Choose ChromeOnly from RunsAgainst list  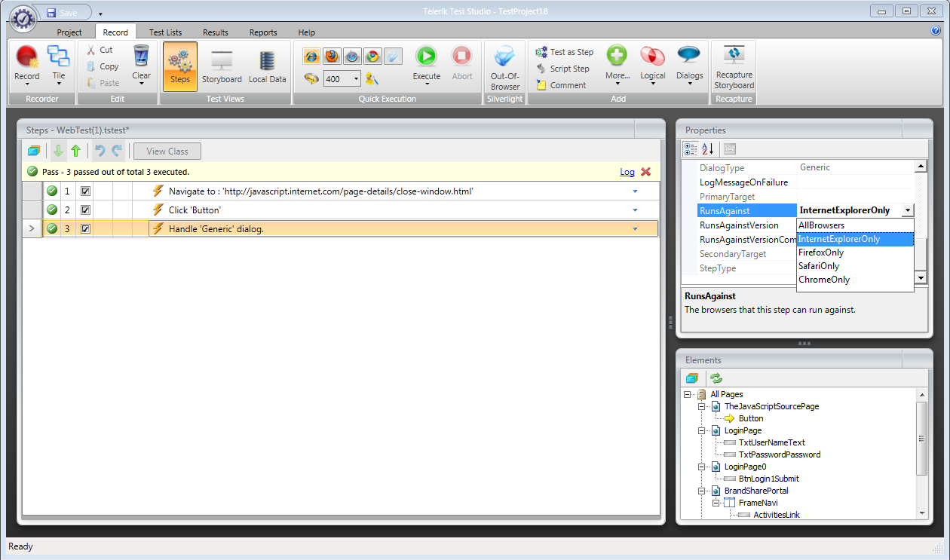pos(855,280)
